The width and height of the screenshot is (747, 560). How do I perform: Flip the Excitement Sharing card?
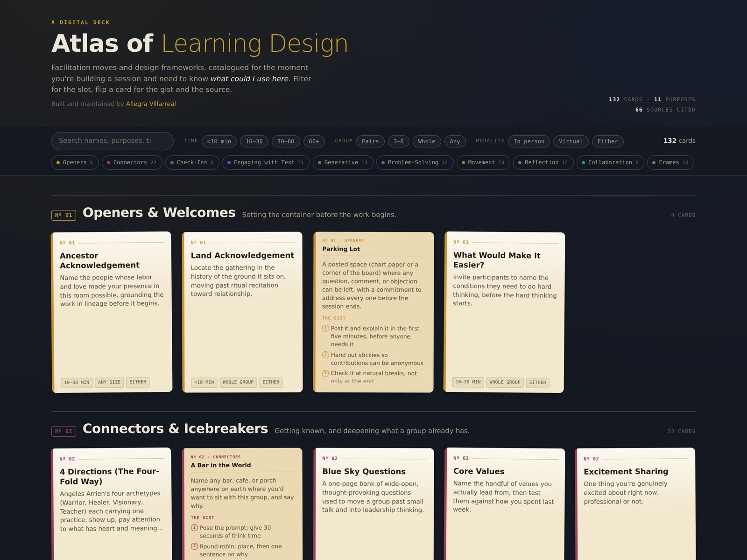pos(635,504)
